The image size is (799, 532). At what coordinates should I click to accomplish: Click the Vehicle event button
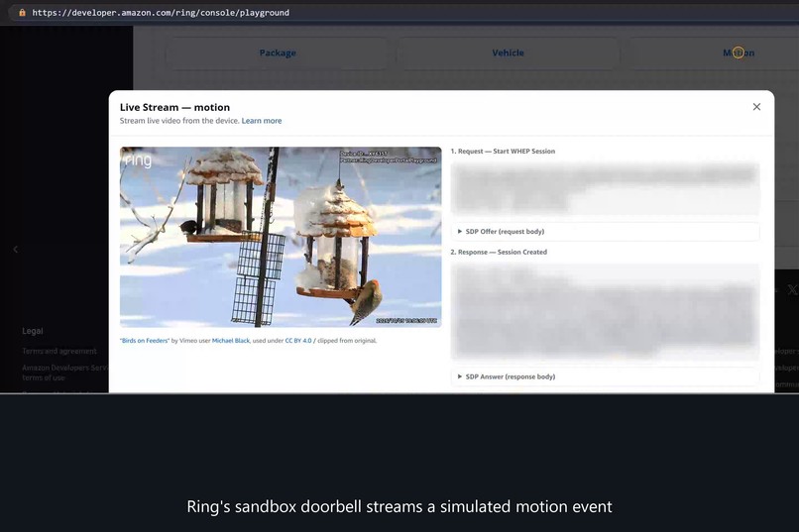click(508, 53)
